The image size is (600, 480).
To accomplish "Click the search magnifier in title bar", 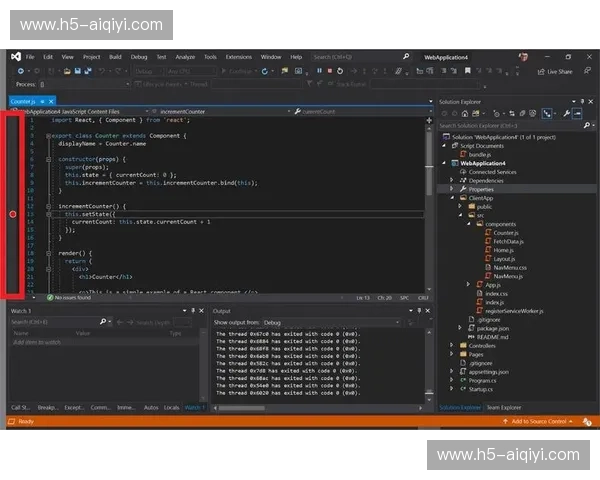I will point(406,57).
